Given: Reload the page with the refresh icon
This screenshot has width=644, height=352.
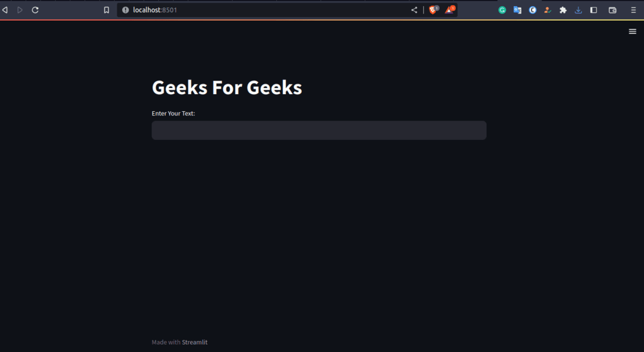Looking at the screenshot, I should pos(35,10).
